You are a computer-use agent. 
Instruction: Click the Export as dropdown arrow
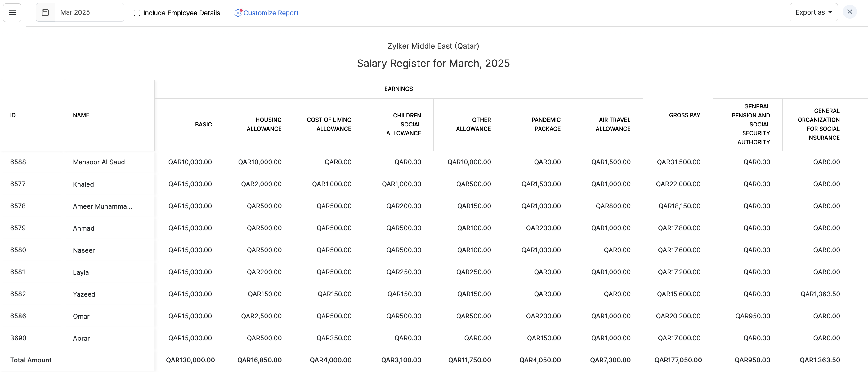click(x=830, y=12)
